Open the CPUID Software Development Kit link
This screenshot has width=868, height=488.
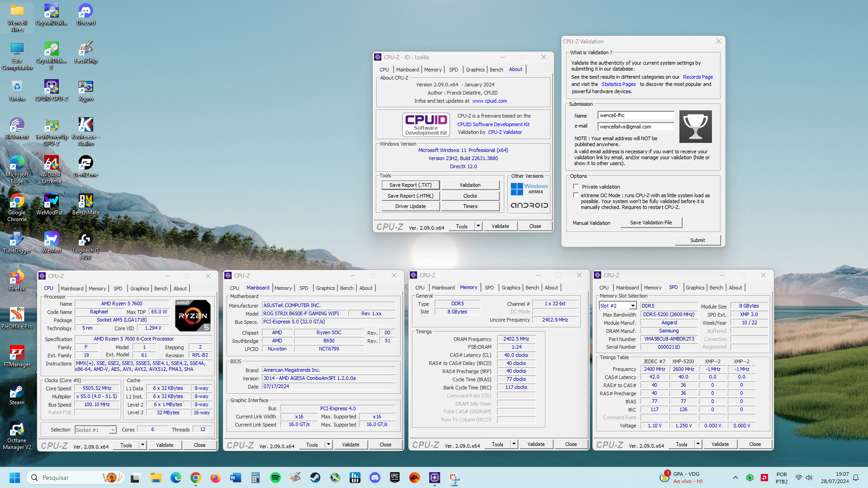point(493,124)
